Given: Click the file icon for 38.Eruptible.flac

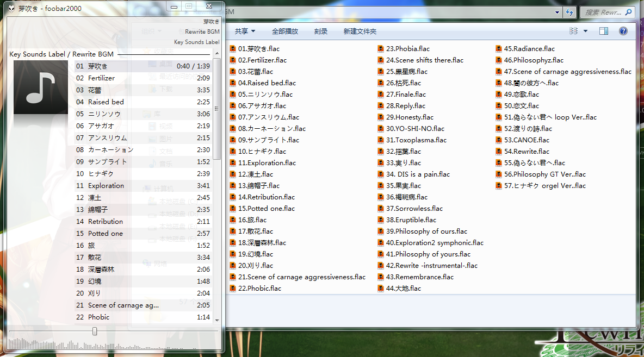Looking at the screenshot, I should 381,220.
